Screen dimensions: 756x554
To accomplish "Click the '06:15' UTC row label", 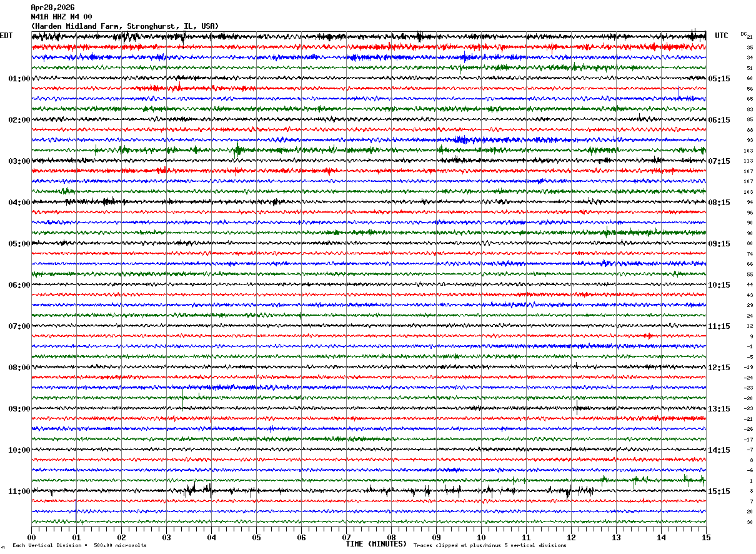I will [719, 120].
